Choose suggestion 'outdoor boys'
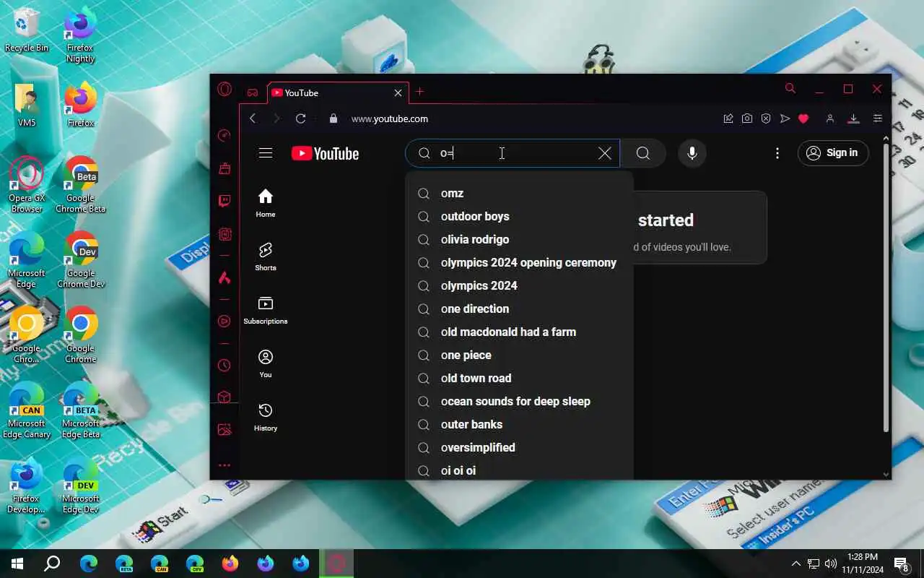The image size is (924, 578). pos(520,217)
